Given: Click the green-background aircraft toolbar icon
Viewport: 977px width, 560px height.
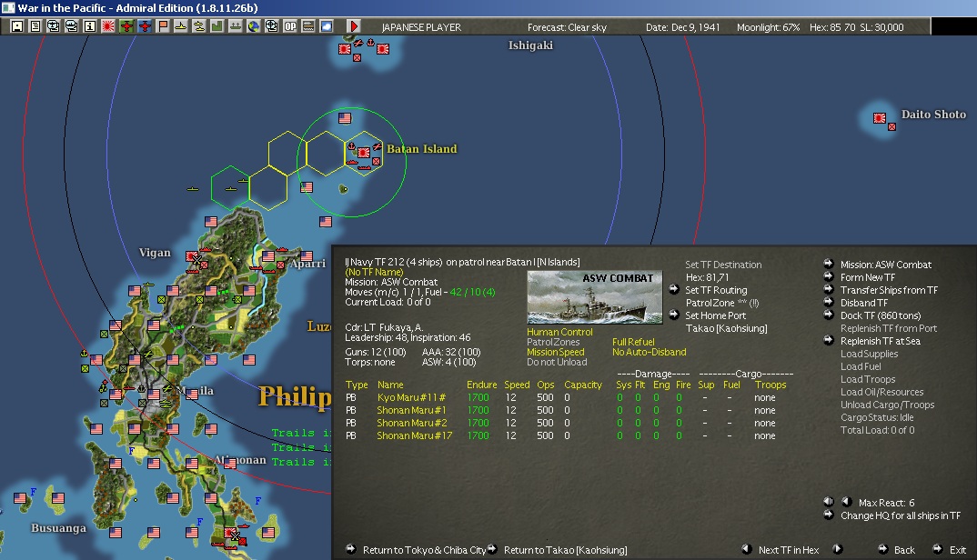Looking at the screenshot, I should pos(126,26).
